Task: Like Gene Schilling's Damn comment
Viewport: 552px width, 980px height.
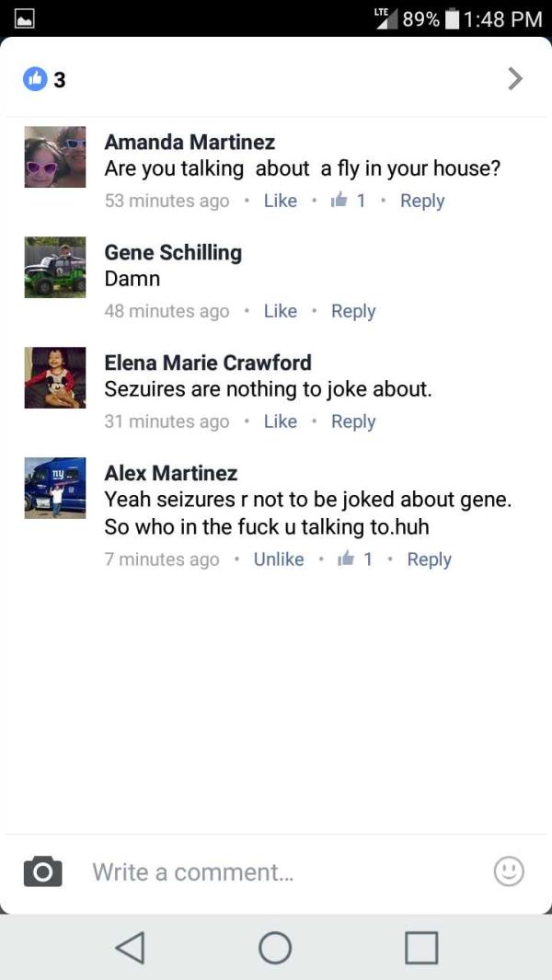Action: point(280,311)
